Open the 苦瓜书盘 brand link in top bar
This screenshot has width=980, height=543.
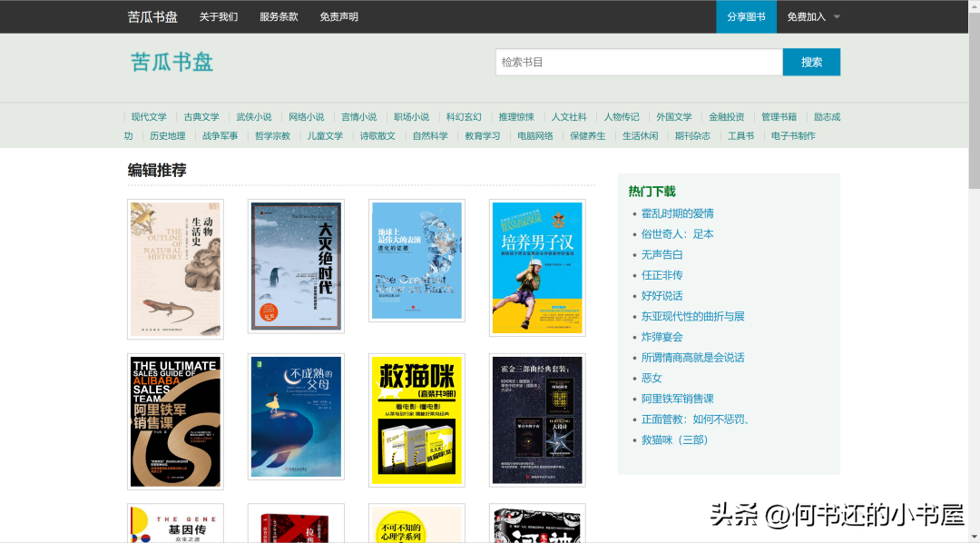click(x=152, y=17)
